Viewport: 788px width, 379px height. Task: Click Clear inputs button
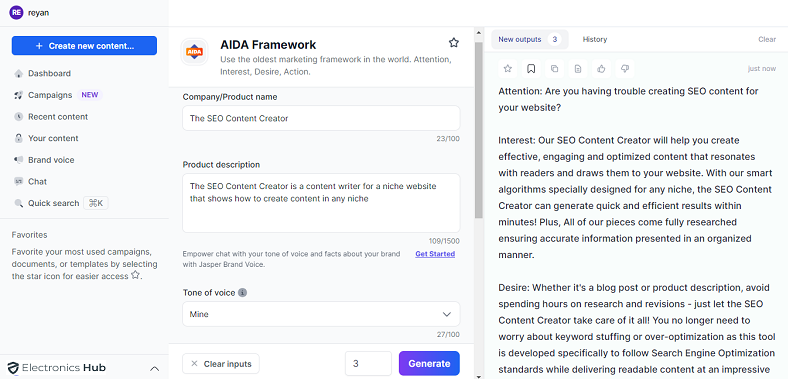click(221, 364)
